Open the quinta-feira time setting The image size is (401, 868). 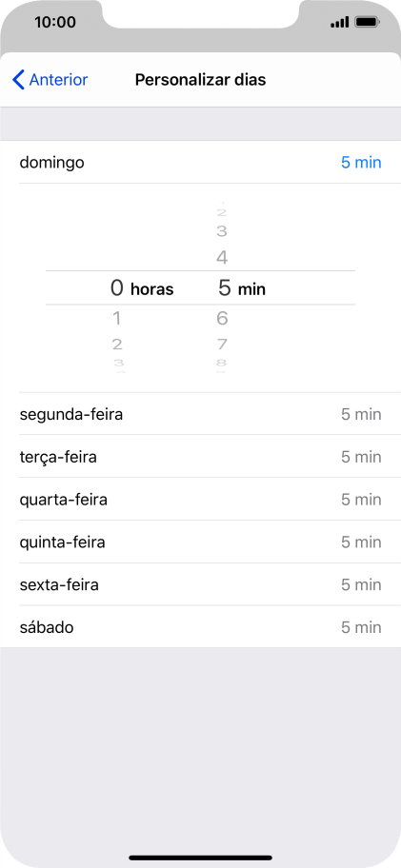(200, 542)
